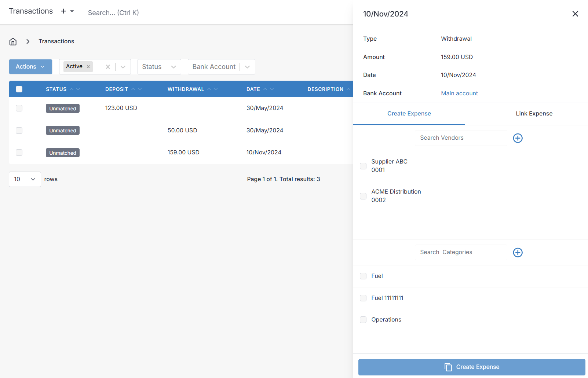Toggle the select-all rows header checkbox
The width and height of the screenshot is (588, 378).
click(19, 89)
